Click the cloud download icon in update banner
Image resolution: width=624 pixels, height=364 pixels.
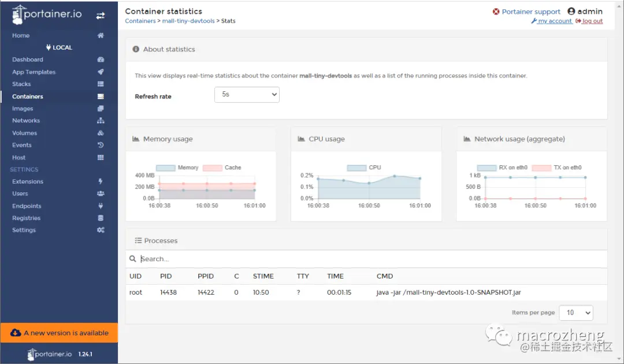pyautogui.click(x=16, y=333)
